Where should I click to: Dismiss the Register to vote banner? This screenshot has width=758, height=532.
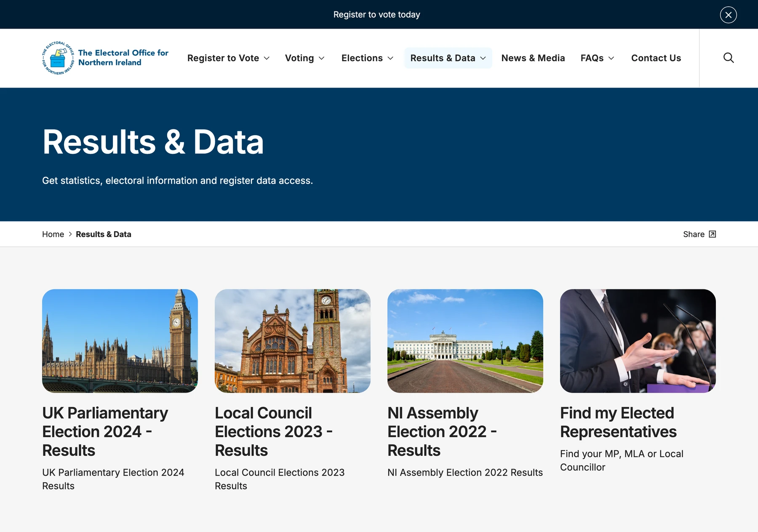[728, 15]
